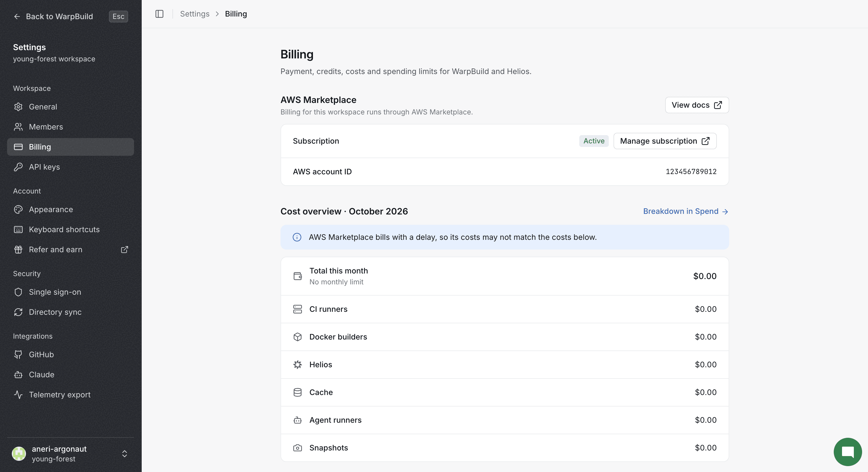Go to Members settings

click(71, 127)
